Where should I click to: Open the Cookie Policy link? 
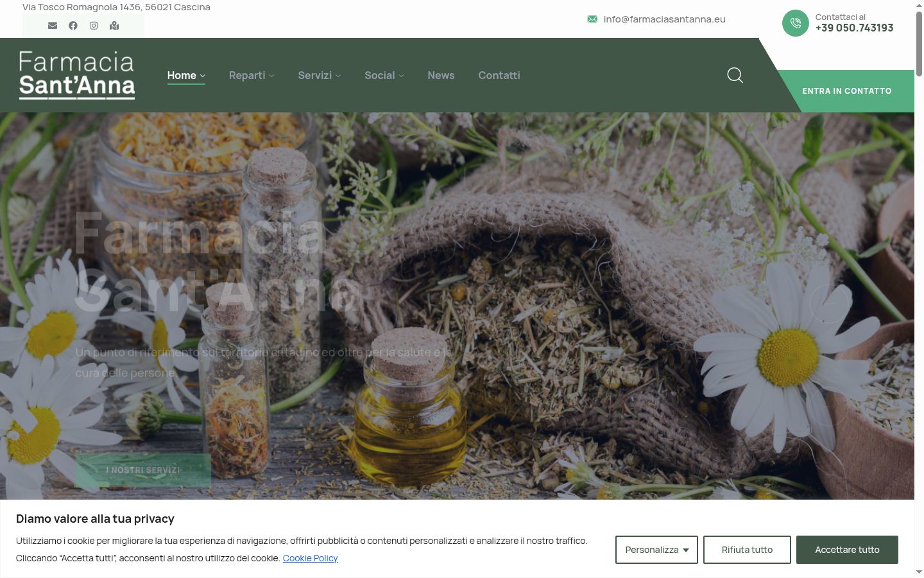(x=310, y=558)
